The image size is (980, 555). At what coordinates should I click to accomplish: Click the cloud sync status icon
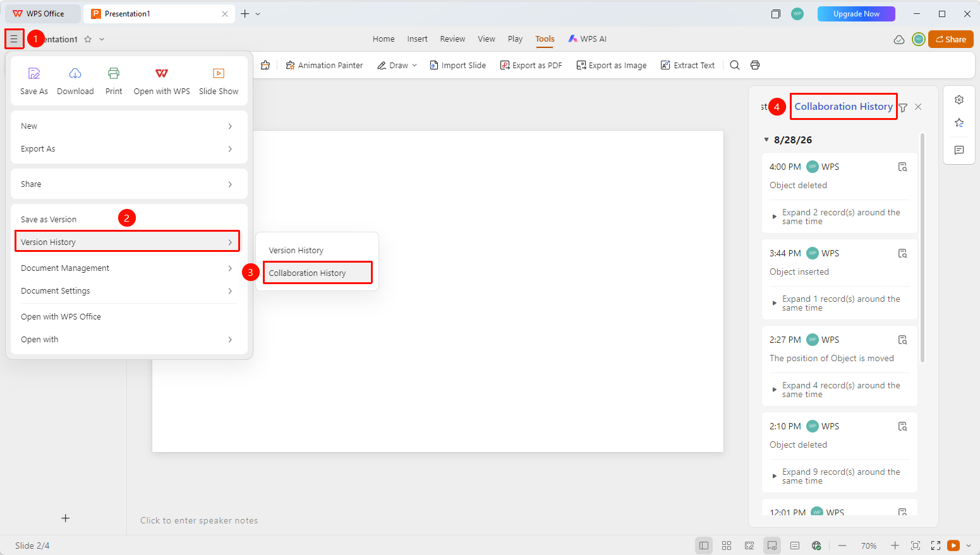pos(899,40)
